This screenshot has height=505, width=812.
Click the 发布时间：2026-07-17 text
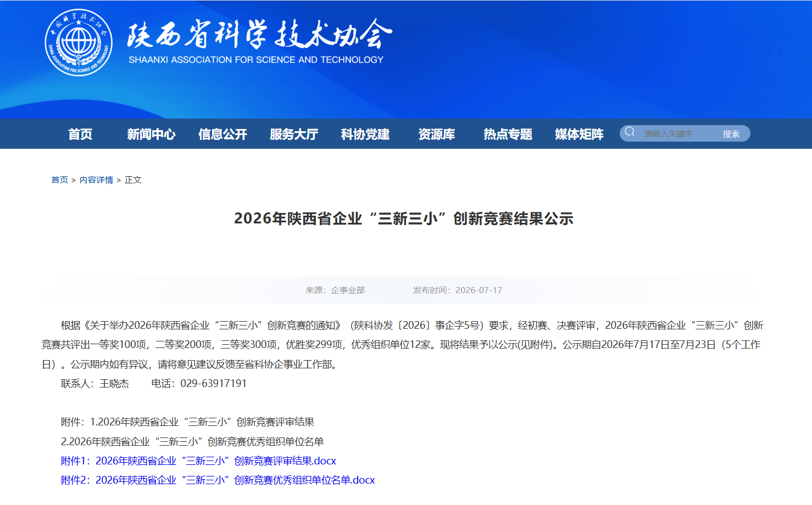[458, 290]
